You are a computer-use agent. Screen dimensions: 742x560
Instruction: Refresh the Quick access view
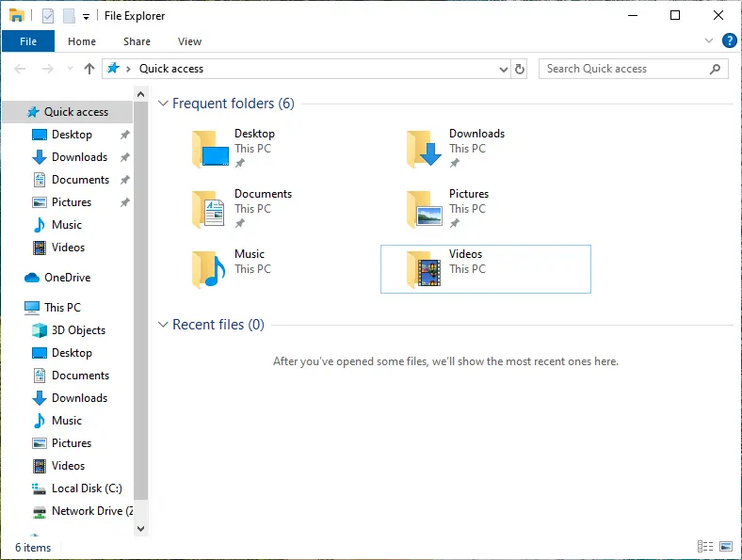[x=519, y=69]
